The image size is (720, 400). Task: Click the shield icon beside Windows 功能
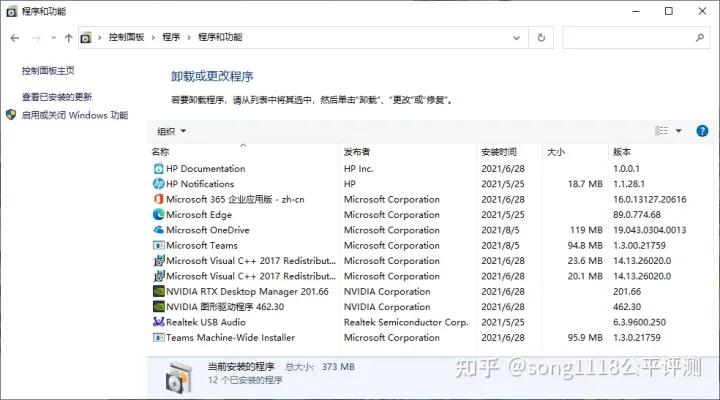point(11,114)
